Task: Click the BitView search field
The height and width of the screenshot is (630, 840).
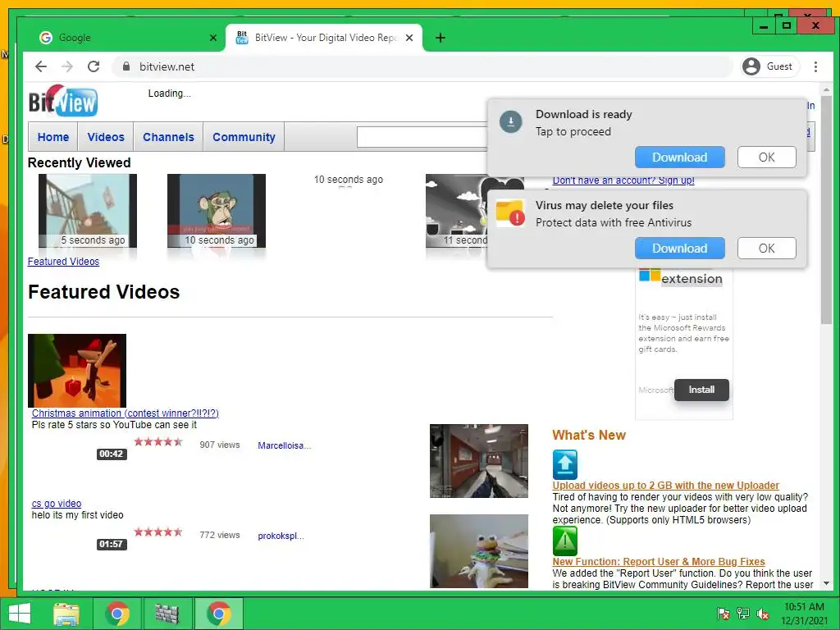Action: (422, 137)
